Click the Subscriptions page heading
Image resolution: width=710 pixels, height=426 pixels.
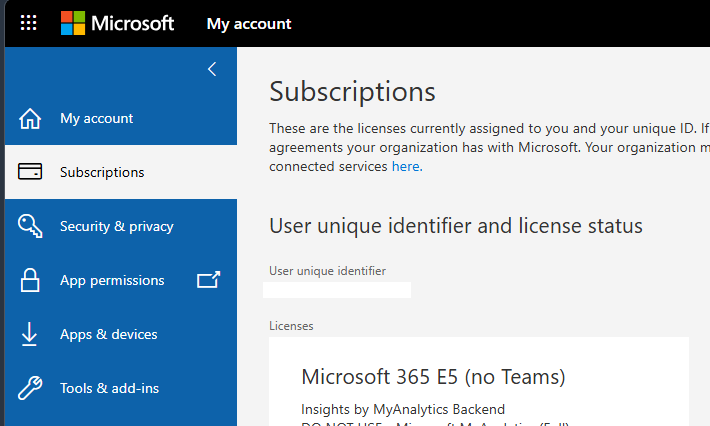tap(352, 92)
